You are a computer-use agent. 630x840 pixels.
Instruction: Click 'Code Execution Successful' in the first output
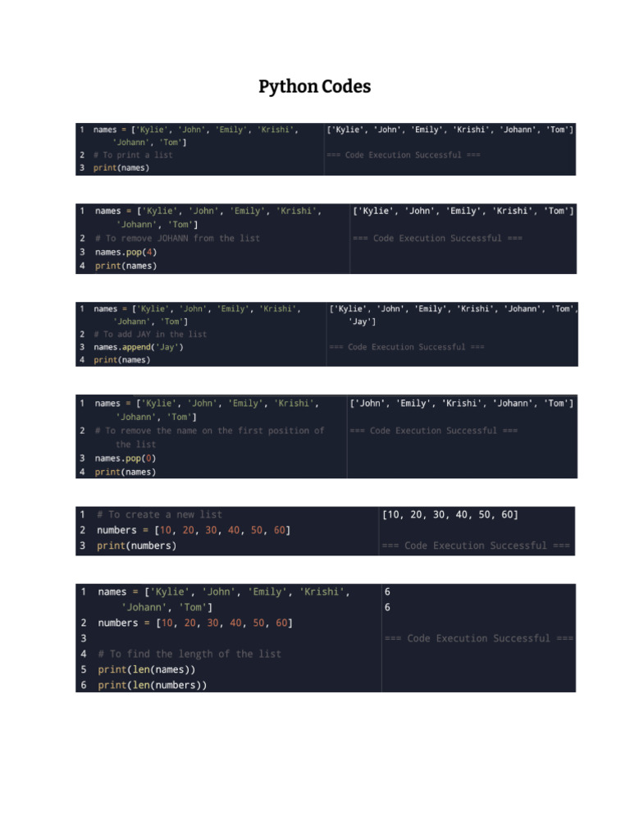point(404,155)
